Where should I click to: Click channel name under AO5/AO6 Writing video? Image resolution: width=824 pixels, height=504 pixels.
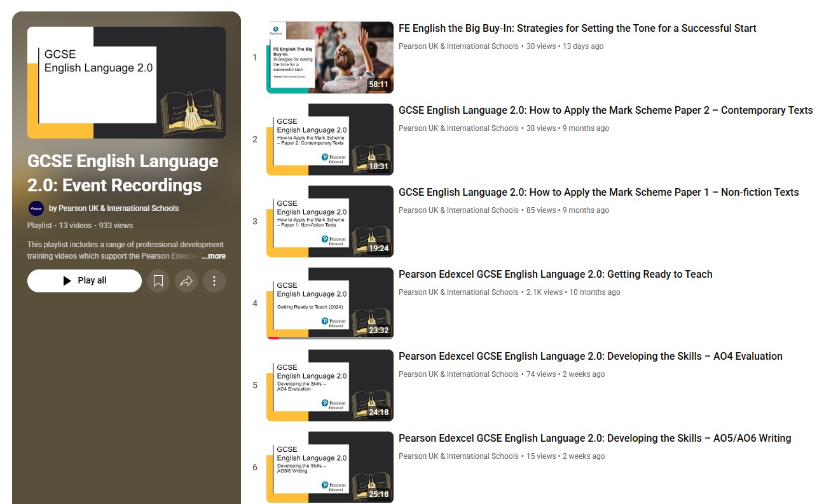[458, 456]
